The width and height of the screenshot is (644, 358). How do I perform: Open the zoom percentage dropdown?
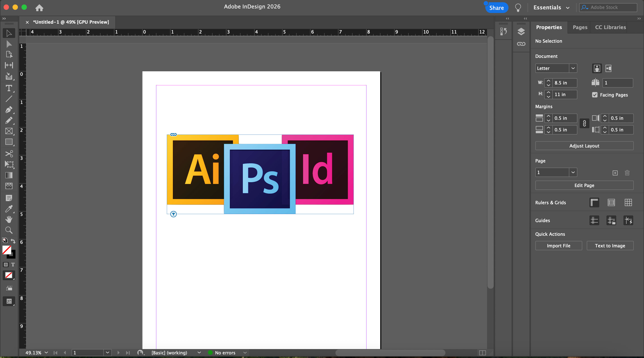click(46, 352)
